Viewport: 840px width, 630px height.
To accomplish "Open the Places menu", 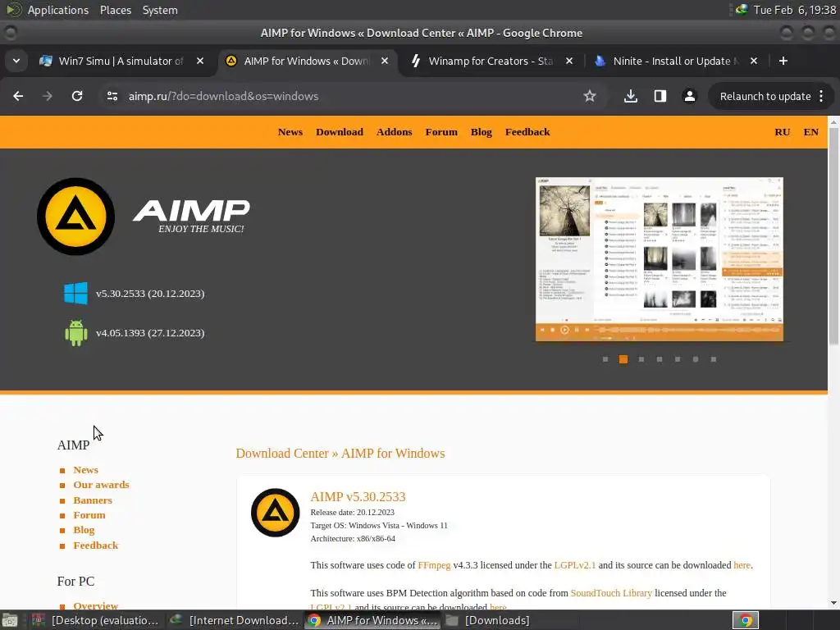I will pyautogui.click(x=116, y=10).
